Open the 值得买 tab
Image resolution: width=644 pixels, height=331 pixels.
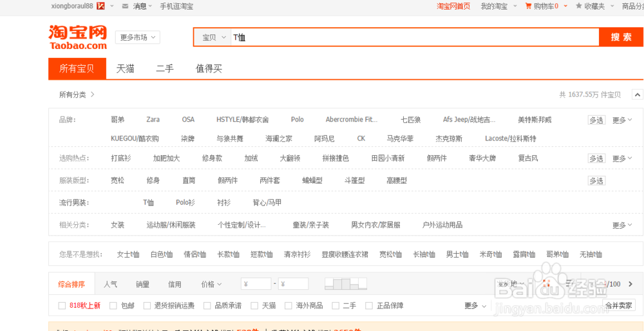tap(209, 68)
